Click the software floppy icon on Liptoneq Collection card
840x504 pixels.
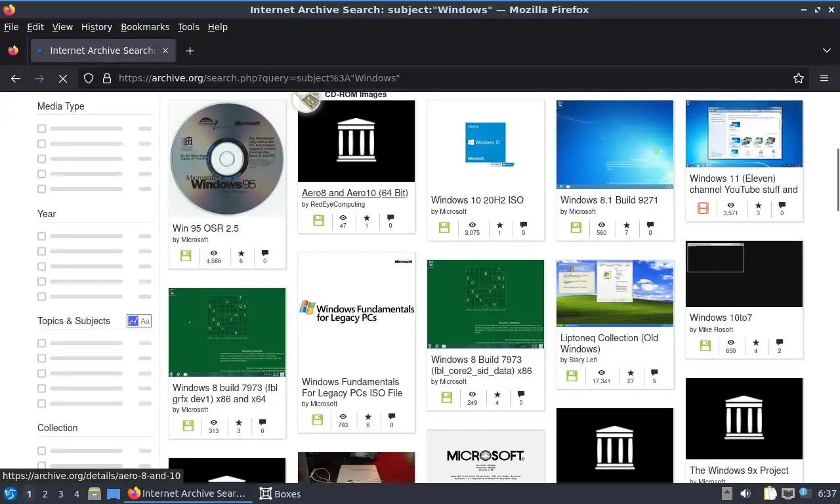pos(572,376)
